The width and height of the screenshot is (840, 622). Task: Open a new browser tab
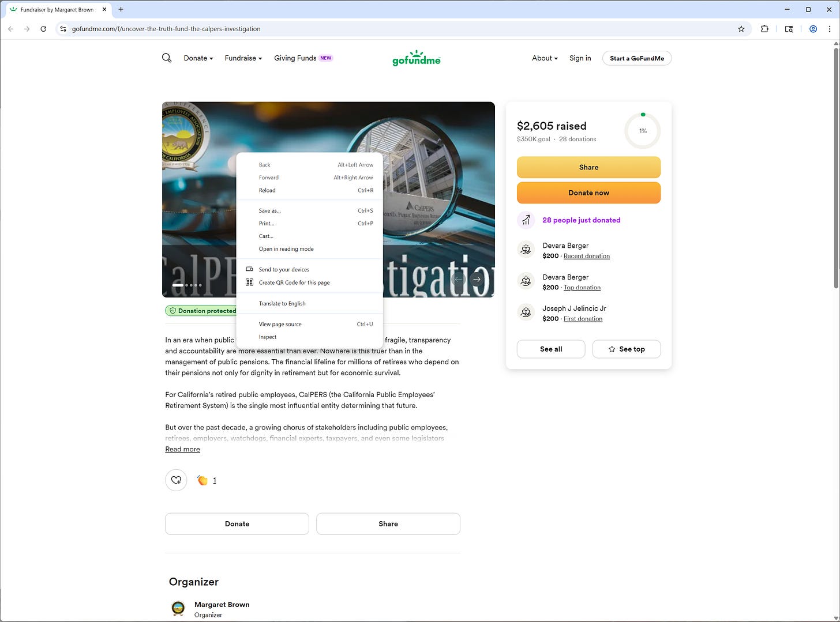click(x=121, y=9)
